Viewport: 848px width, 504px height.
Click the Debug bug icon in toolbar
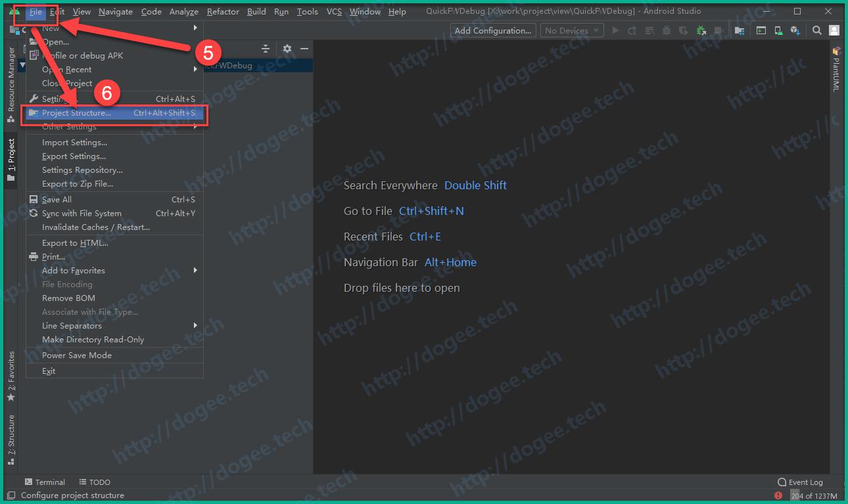[x=667, y=30]
